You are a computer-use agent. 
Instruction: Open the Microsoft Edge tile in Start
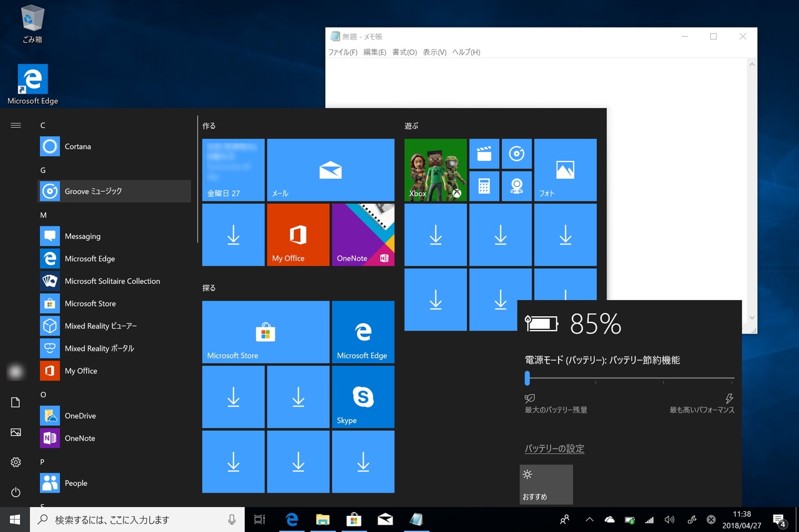pos(363,332)
